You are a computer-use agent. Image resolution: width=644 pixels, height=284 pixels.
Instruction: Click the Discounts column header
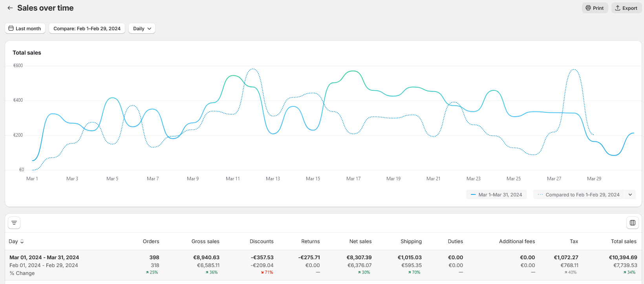tap(262, 242)
